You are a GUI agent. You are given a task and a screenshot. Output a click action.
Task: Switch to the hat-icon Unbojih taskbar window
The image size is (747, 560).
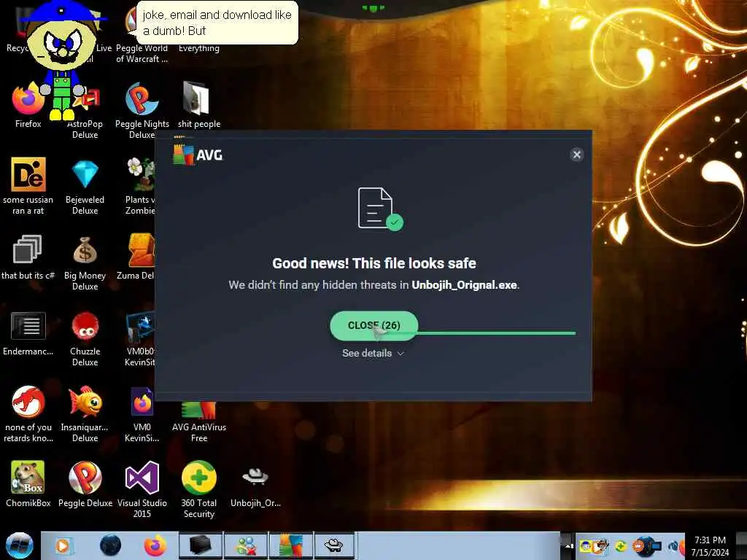click(x=334, y=545)
